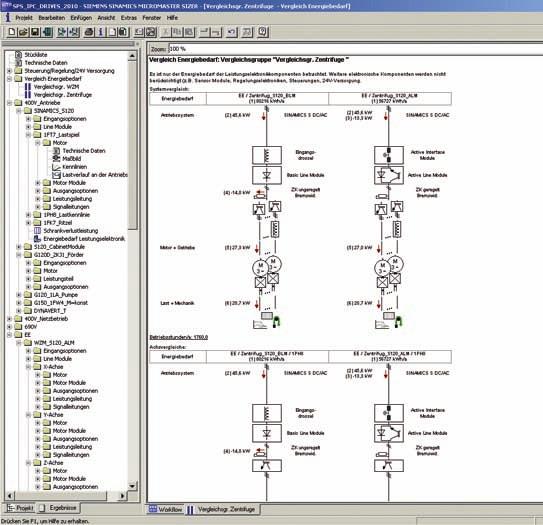The height and width of the screenshot is (525, 543).
Task: Open the Fenster menu
Action: (x=152, y=18)
